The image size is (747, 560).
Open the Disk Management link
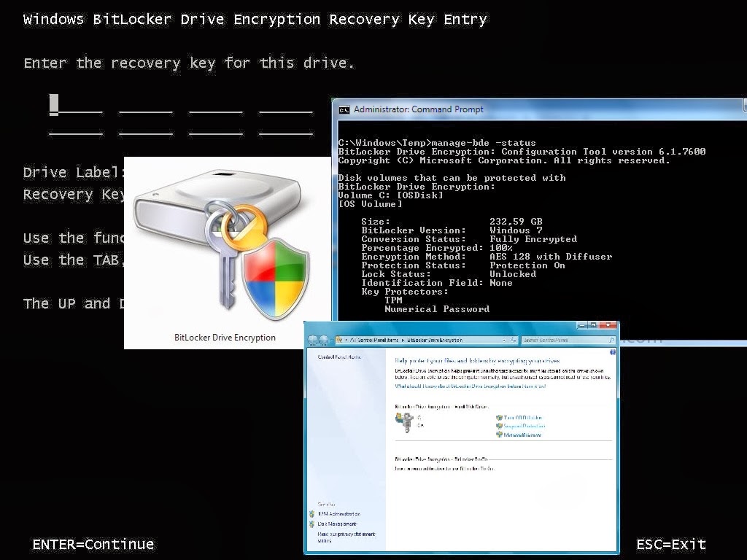click(x=337, y=524)
